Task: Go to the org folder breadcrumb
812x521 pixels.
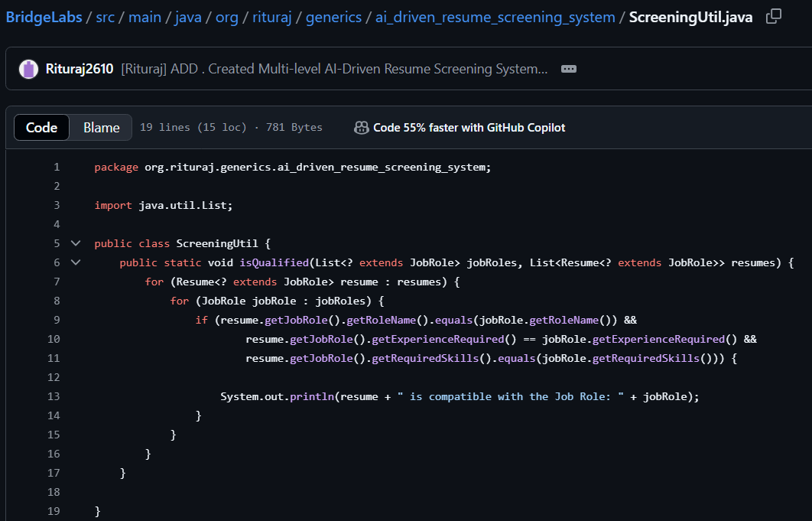Action: (x=227, y=17)
